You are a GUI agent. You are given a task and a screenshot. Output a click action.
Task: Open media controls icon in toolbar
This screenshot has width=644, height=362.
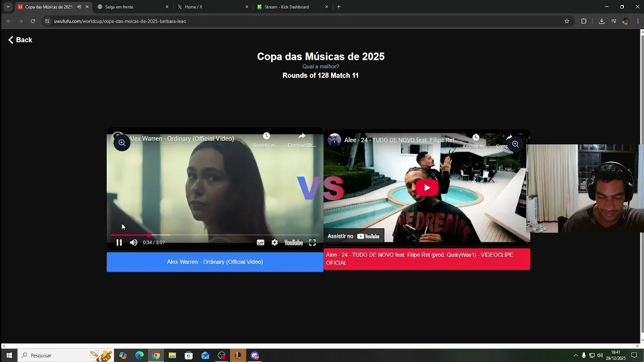(613, 21)
